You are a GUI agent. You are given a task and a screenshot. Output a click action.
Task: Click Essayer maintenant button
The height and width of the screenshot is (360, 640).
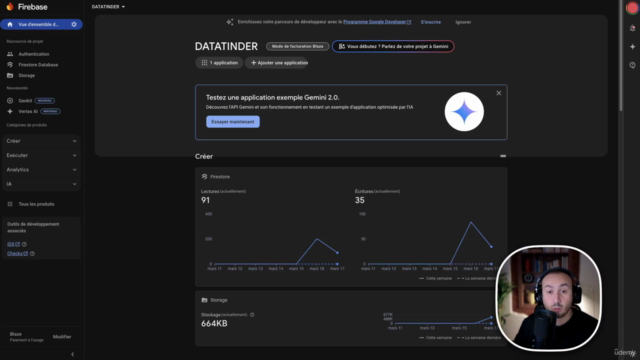point(233,122)
